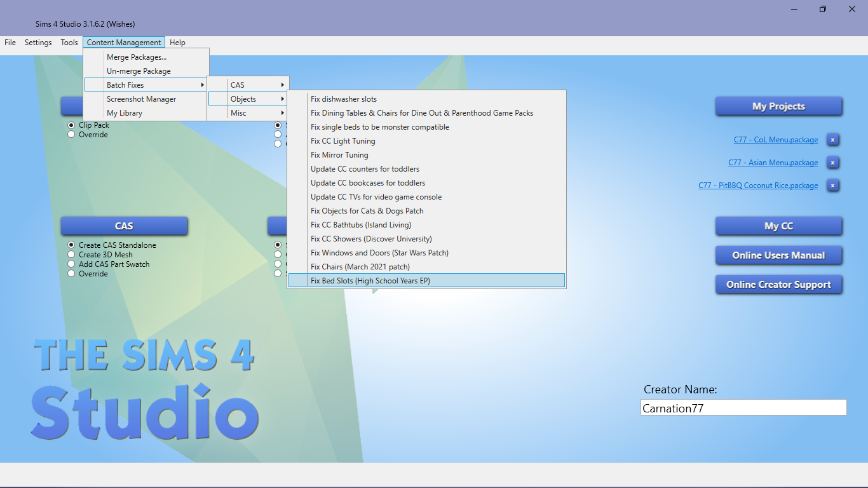
Task: Select the Clip Pack radio button
Action: tap(72, 125)
